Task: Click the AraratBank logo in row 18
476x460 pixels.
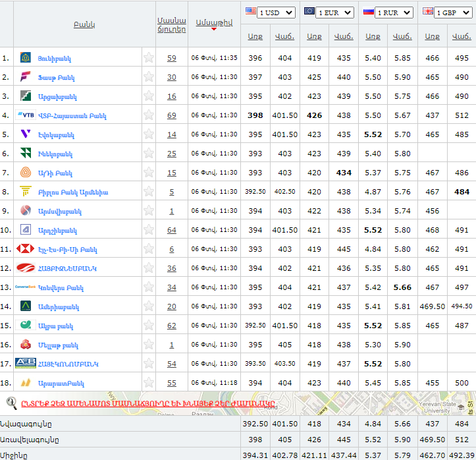Action: coord(26,382)
